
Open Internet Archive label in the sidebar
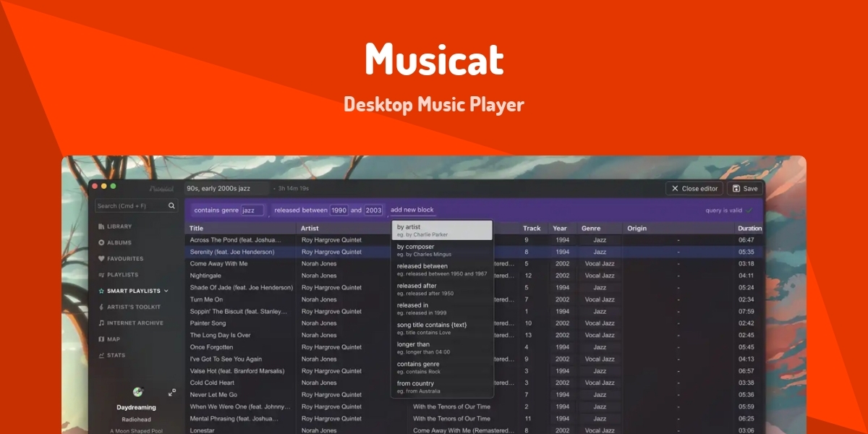[135, 323]
